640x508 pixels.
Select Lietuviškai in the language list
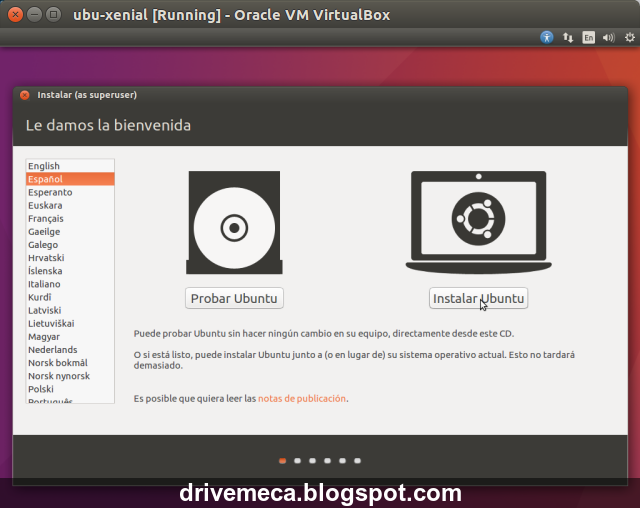click(70, 323)
